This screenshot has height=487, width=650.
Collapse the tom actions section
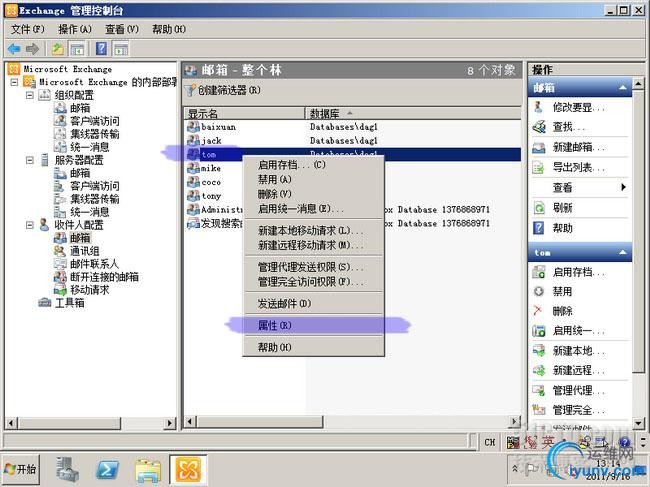click(623, 252)
